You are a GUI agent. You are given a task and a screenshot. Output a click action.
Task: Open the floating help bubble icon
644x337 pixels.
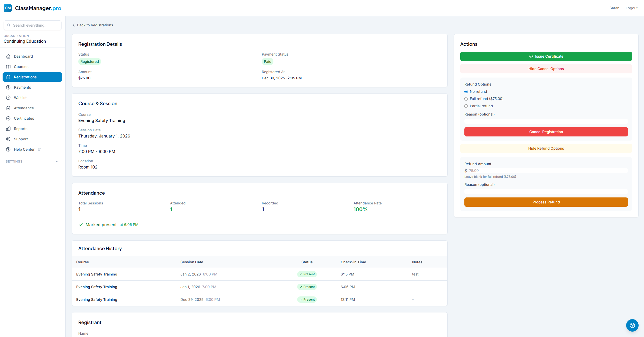click(x=632, y=325)
